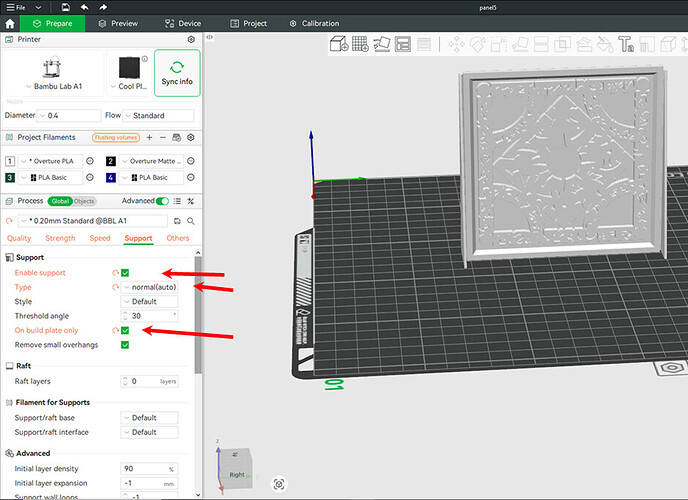
Task: Expand the nozzle Diameter dropdown
Action: (x=69, y=115)
